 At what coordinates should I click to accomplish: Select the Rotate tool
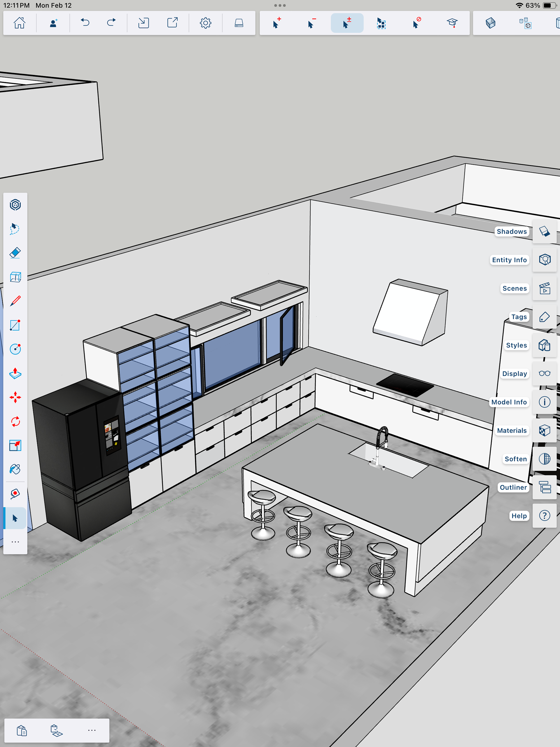click(15, 421)
